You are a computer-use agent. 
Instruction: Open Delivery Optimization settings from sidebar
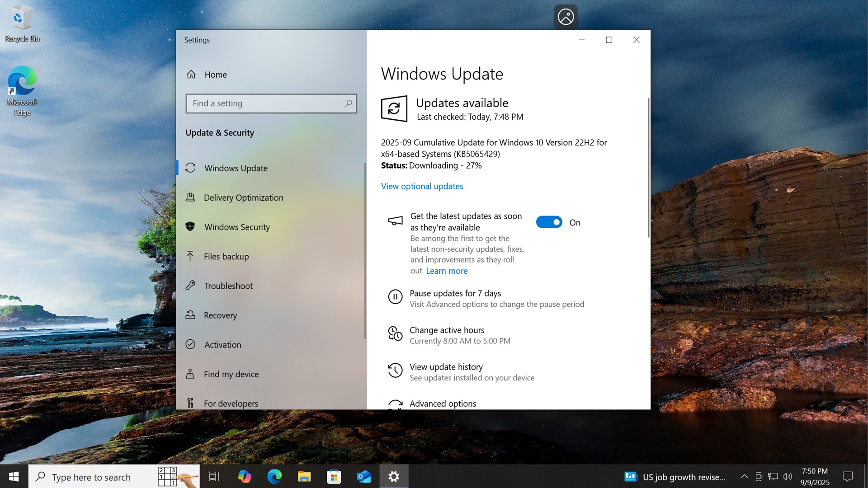tap(243, 197)
